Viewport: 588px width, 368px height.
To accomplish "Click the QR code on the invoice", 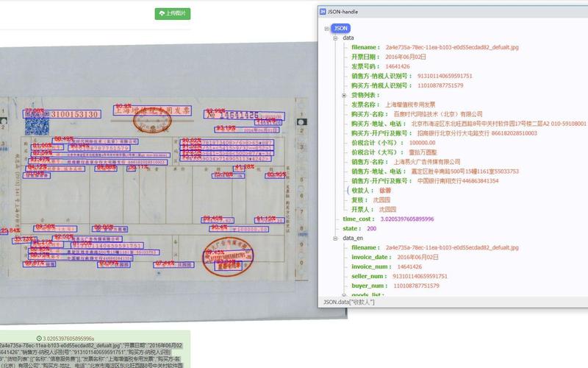I will click(37, 127).
